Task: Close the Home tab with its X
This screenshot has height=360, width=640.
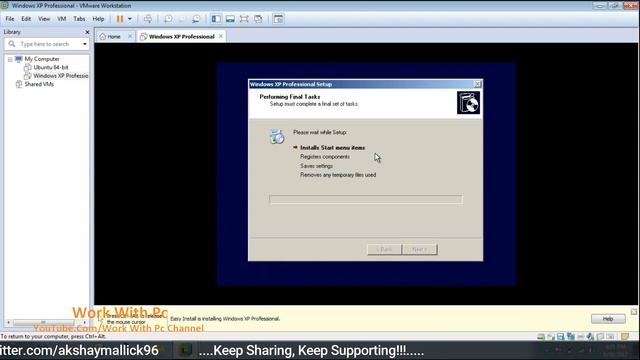Action: tap(130, 36)
